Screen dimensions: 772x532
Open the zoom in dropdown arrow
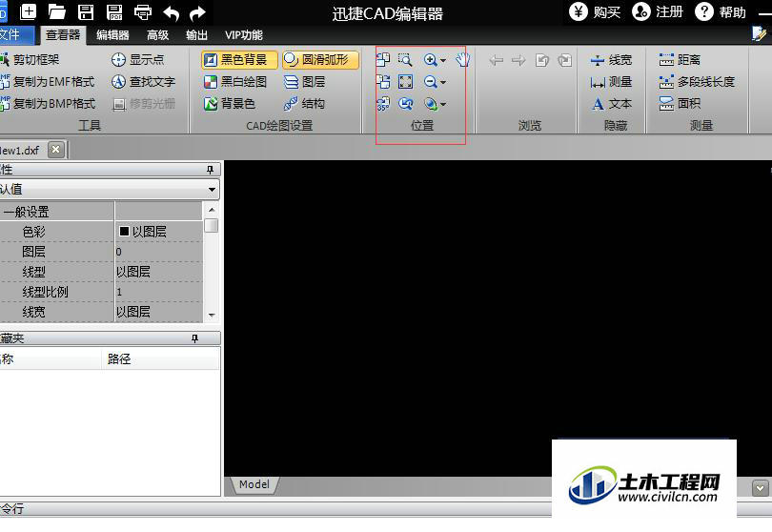click(443, 60)
